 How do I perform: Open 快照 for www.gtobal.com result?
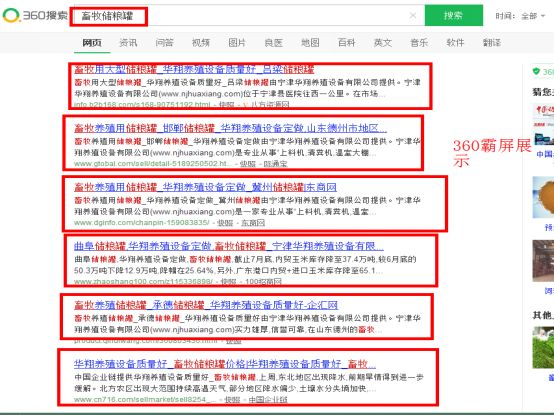(x=247, y=164)
